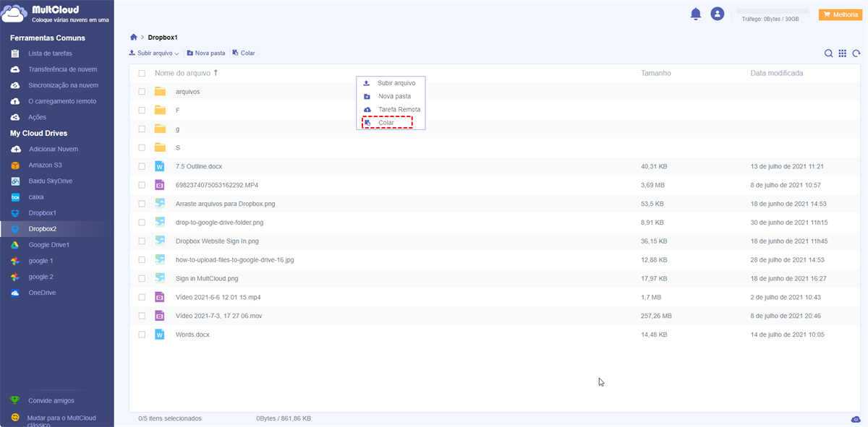Screen dimensions: 868x427
Task: Click Mudar para o MultCloud clássico
Action: (x=61, y=421)
